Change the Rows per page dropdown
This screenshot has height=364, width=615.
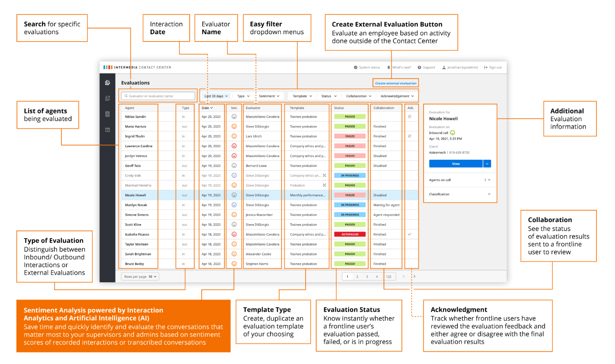(x=139, y=276)
